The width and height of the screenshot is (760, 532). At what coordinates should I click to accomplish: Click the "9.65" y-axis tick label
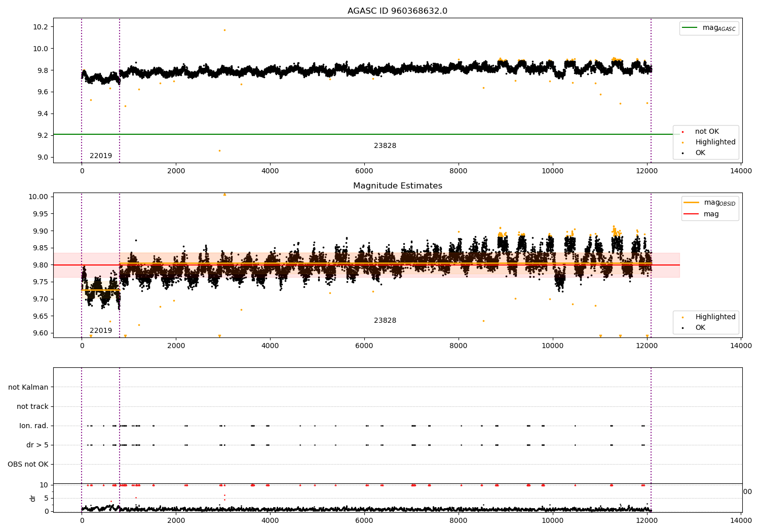(x=42, y=316)
